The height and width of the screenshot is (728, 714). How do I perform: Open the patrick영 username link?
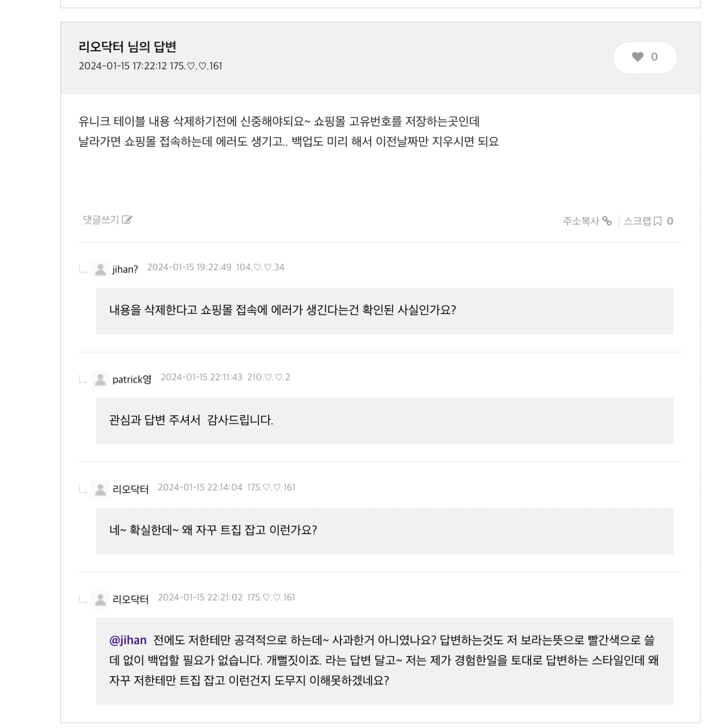point(132,380)
